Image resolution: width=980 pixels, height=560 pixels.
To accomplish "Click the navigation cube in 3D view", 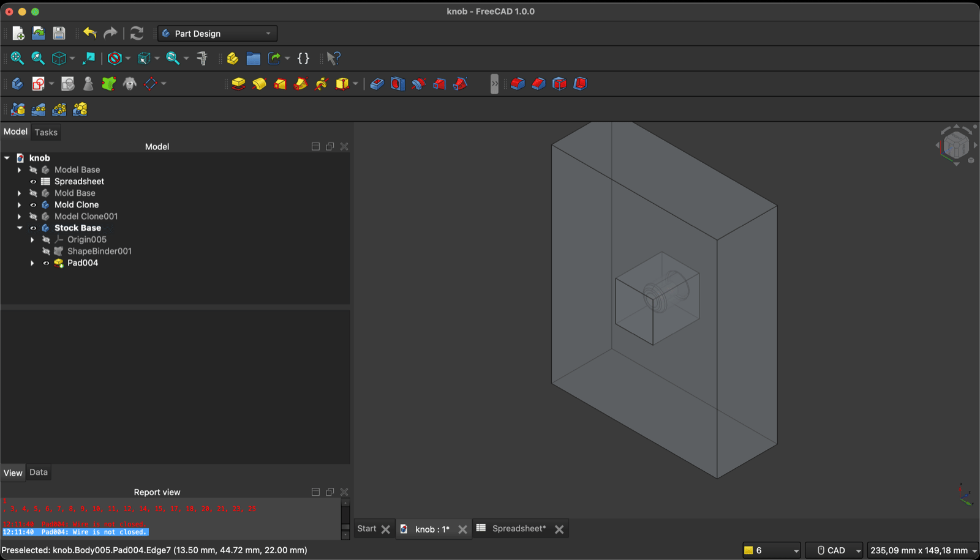I will (956, 145).
